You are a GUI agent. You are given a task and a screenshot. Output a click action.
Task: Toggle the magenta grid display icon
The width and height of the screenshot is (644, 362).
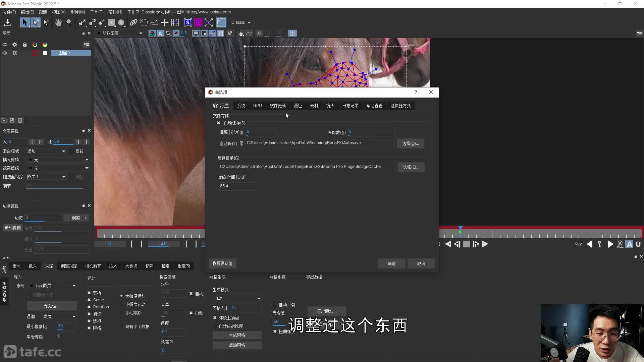pyautogui.click(x=198, y=22)
